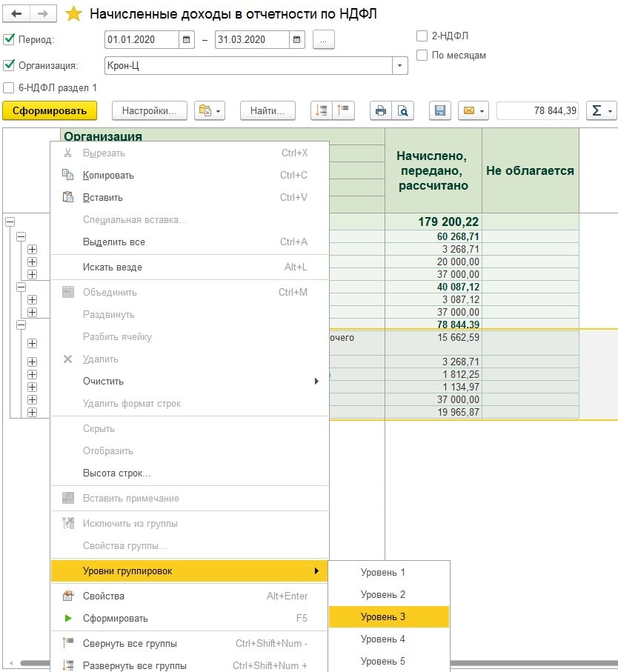Click the save diskette icon
This screenshot has height=672, width=618.
click(x=439, y=111)
